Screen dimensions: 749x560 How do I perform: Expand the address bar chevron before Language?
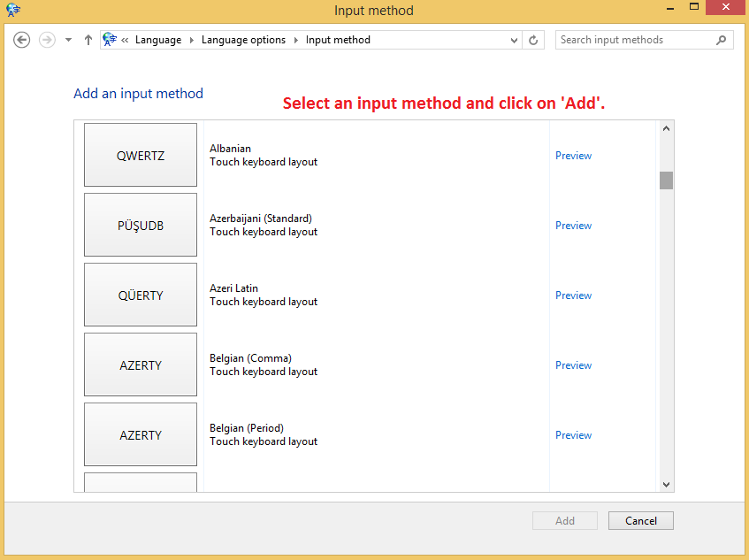125,40
